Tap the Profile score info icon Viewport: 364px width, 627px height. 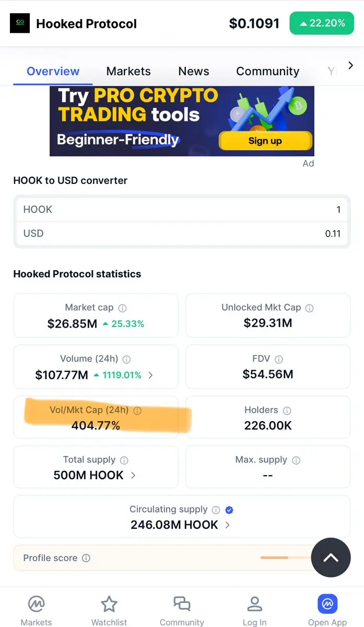click(86, 558)
